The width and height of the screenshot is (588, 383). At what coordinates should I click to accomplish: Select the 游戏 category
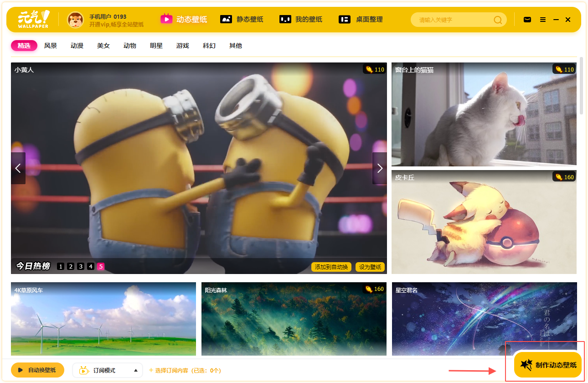click(183, 46)
